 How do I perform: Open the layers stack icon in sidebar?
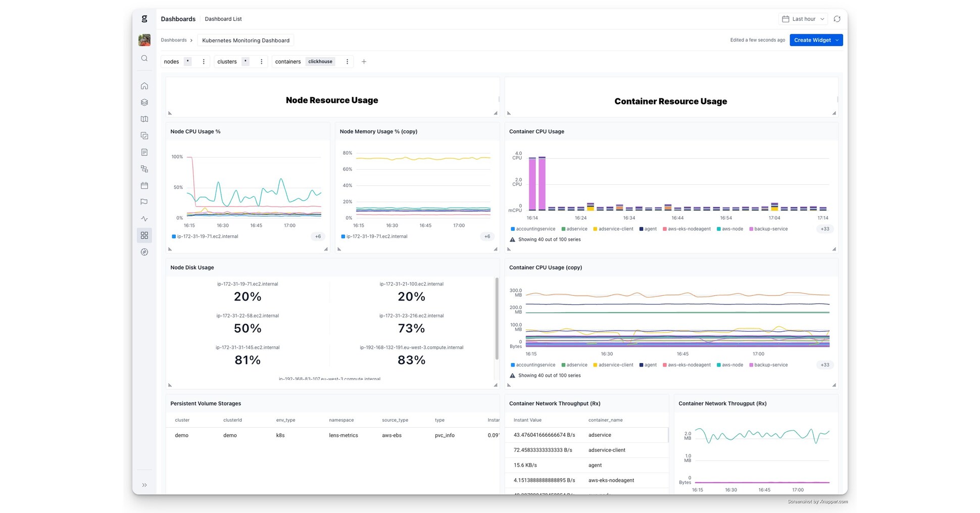tap(144, 102)
